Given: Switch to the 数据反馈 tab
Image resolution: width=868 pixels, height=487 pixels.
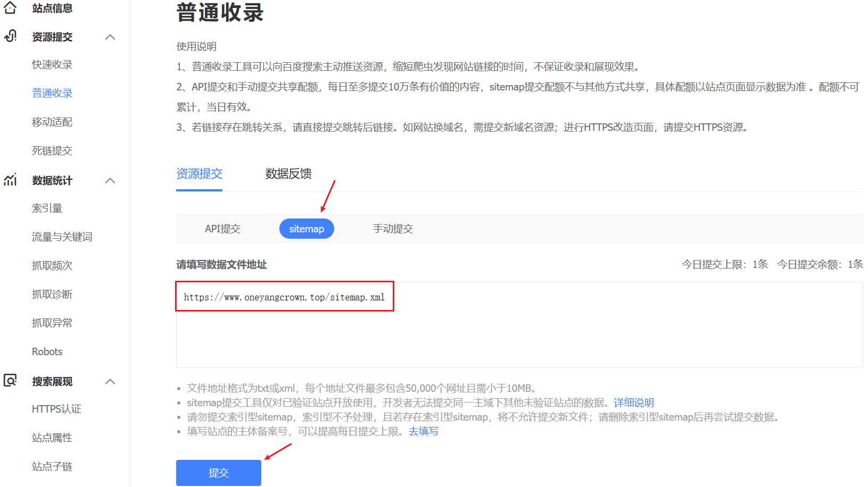Looking at the screenshot, I should click(288, 174).
